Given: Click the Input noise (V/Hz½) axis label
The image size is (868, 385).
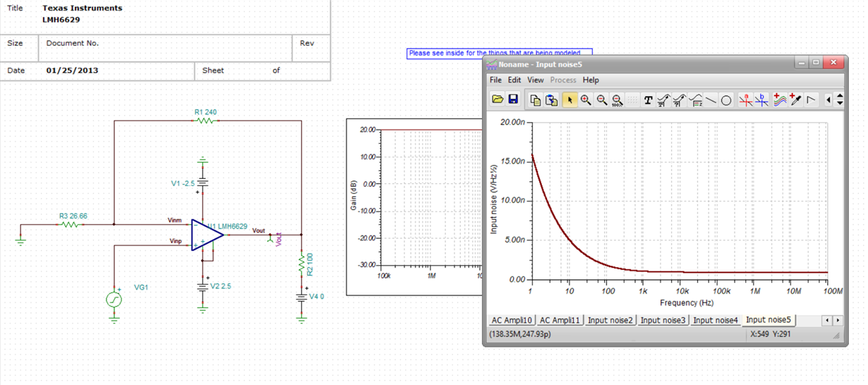Looking at the screenshot, I should click(495, 200).
